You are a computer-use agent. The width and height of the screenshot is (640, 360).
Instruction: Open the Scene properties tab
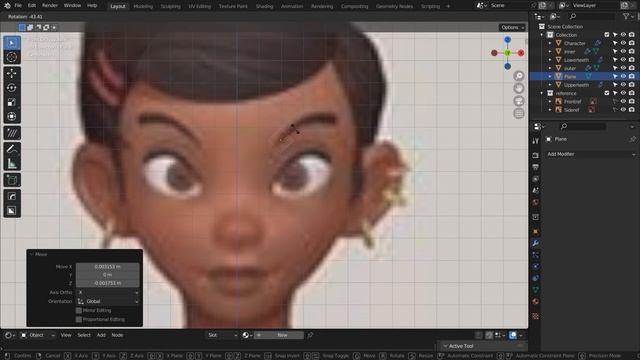click(536, 191)
